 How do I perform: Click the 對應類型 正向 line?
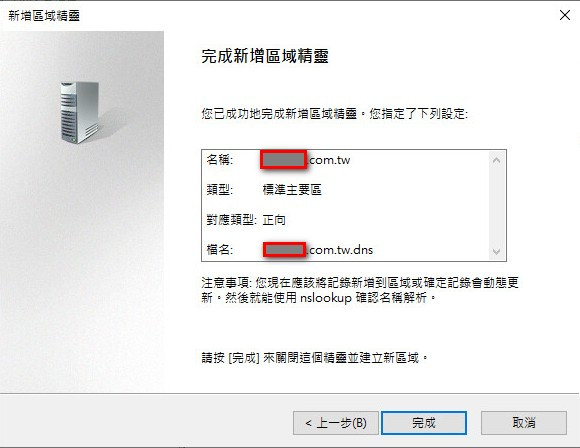[x=246, y=220]
